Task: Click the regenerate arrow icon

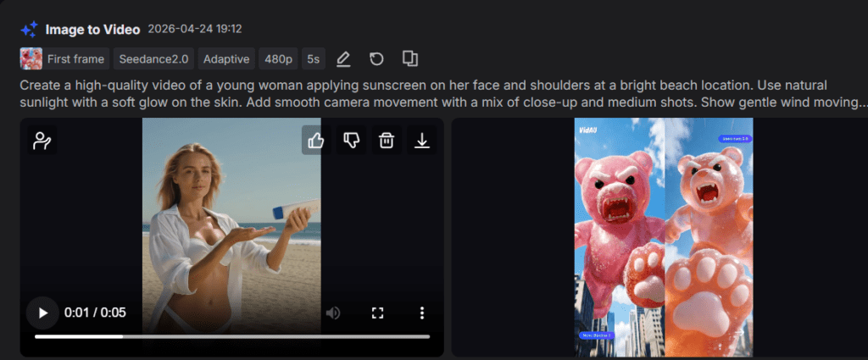Action: 376,59
